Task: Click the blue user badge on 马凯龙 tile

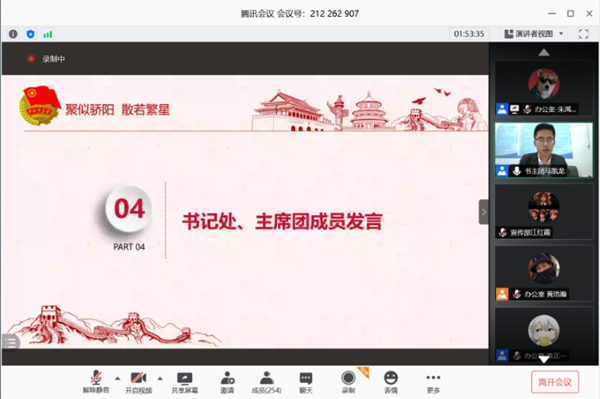Action: [x=502, y=171]
